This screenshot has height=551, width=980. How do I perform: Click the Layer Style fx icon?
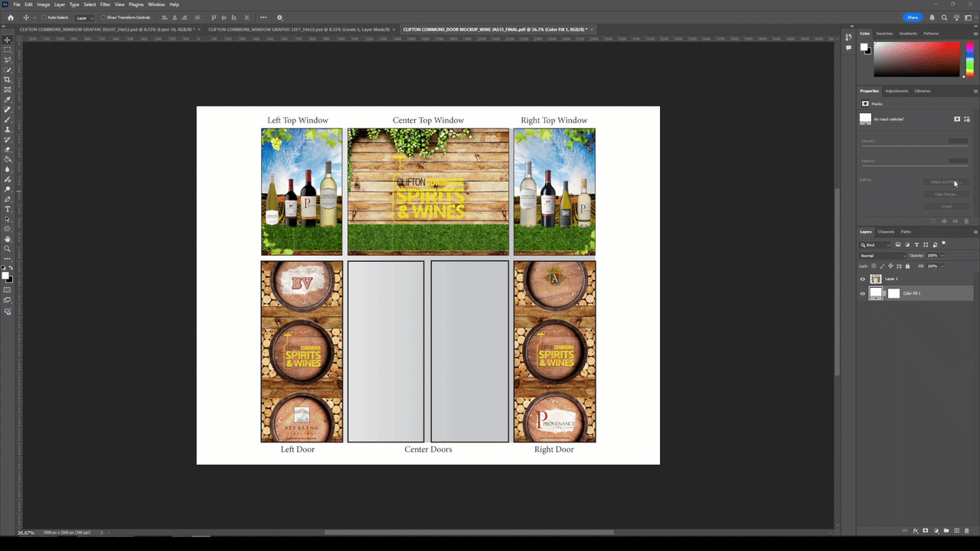915,530
